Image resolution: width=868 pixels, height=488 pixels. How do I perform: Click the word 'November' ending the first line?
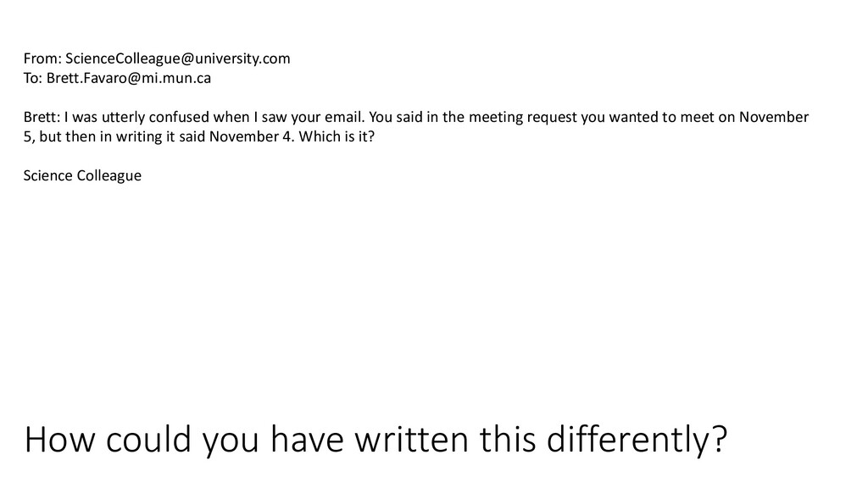pyautogui.click(x=774, y=117)
